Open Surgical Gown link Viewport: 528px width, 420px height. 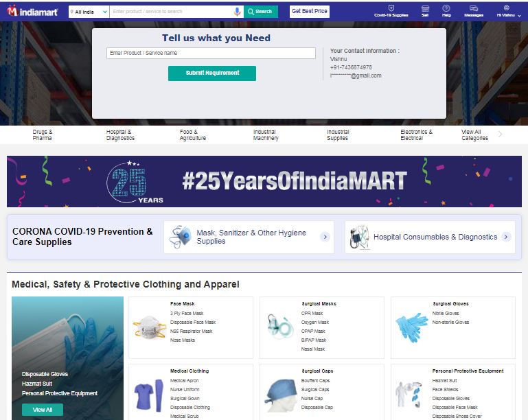tap(185, 399)
